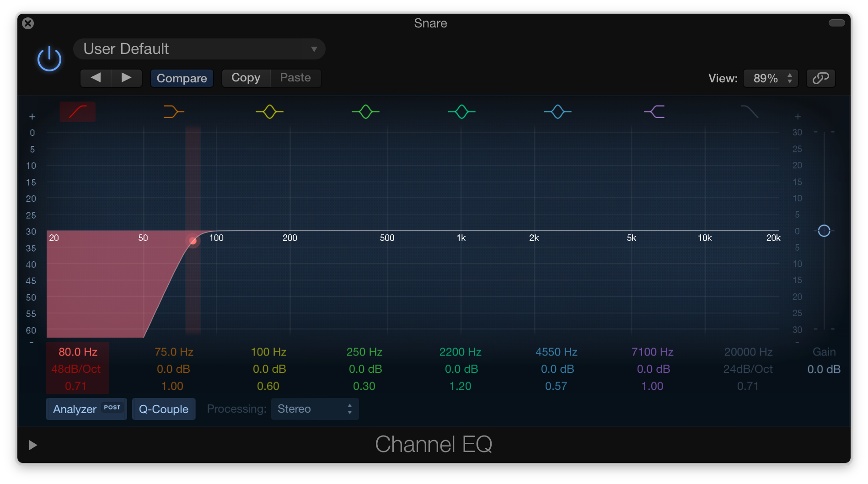
Task: Enable the Analyzer
Action: [86, 409]
